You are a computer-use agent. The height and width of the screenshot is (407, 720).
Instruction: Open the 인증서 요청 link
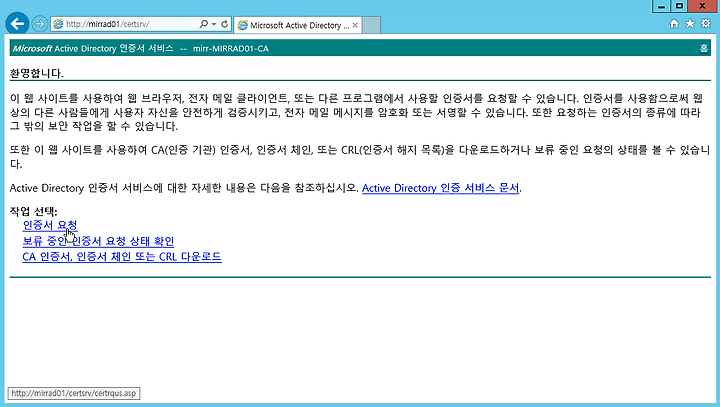coord(50,225)
